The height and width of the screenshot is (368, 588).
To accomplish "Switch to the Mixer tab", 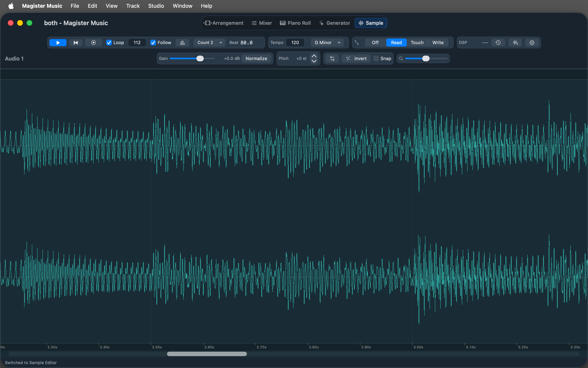I will coord(262,23).
